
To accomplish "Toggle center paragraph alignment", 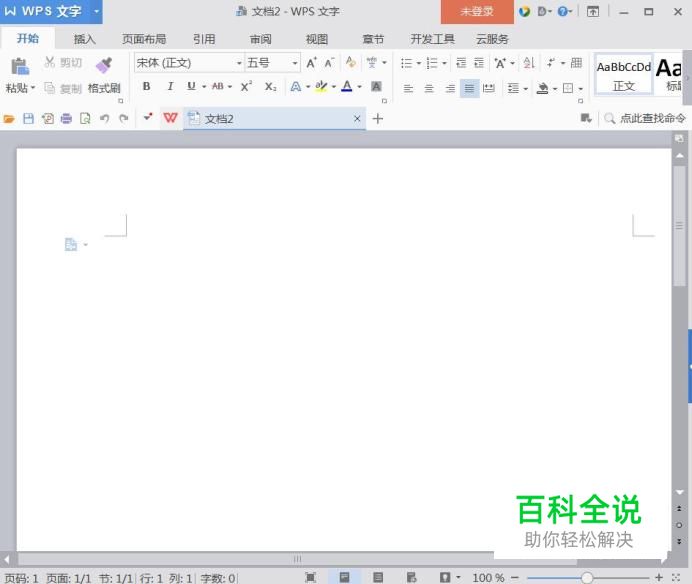I will coord(429,88).
